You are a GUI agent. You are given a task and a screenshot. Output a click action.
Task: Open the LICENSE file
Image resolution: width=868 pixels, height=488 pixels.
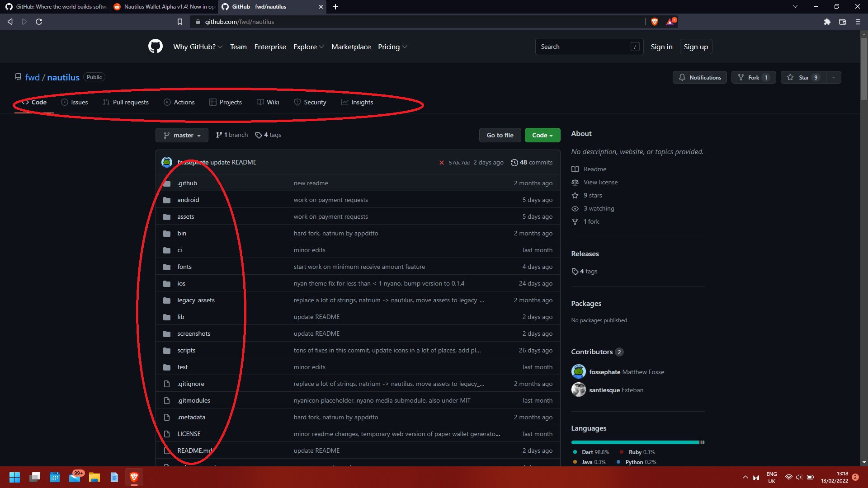(189, 434)
